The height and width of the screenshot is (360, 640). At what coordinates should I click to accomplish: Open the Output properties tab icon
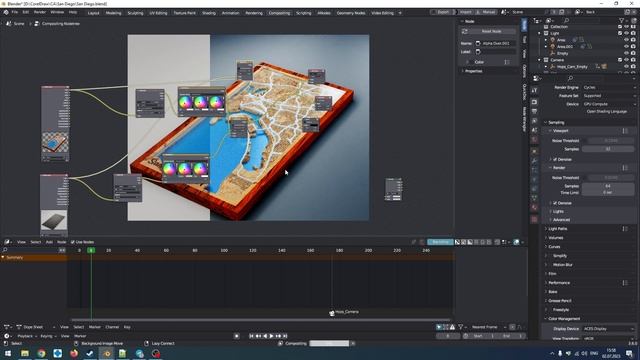tap(535, 111)
